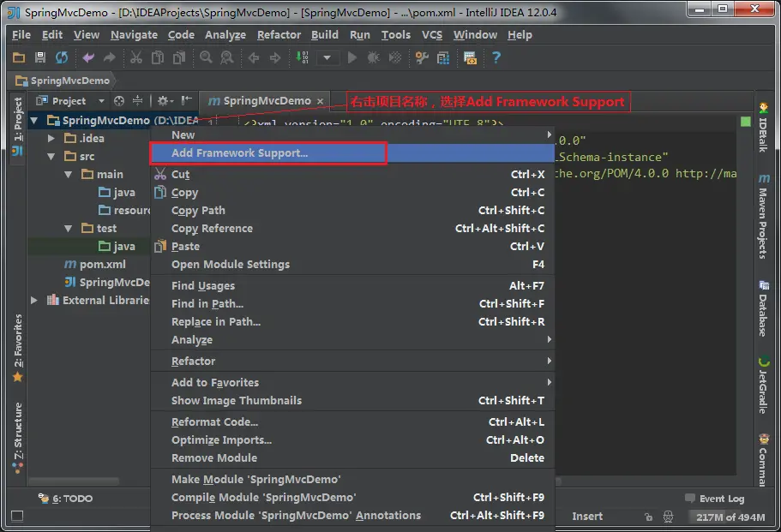
Task: Open Project Structure toolbar icon
Action: [x=443, y=58]
